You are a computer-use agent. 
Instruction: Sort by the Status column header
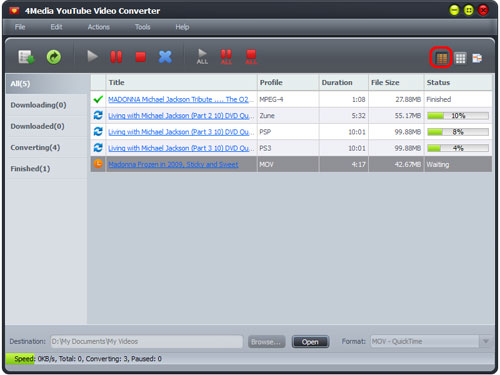[x=458, y=82]
